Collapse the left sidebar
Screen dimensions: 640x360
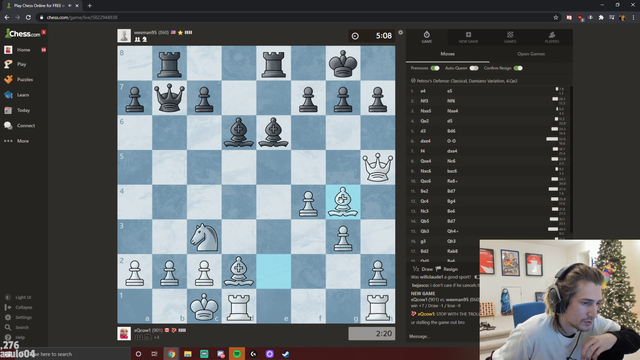click(18, 307)
